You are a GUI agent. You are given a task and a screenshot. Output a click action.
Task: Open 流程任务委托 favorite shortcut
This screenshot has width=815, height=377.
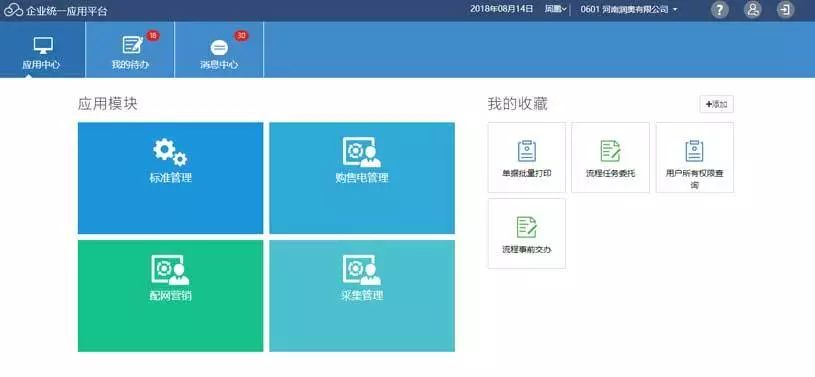tap(610, 158)
